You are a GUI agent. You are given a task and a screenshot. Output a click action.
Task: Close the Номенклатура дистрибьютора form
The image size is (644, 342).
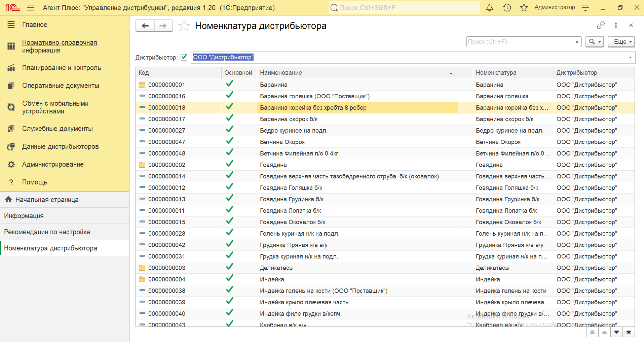pyautogui.click(x=631, y=25)
